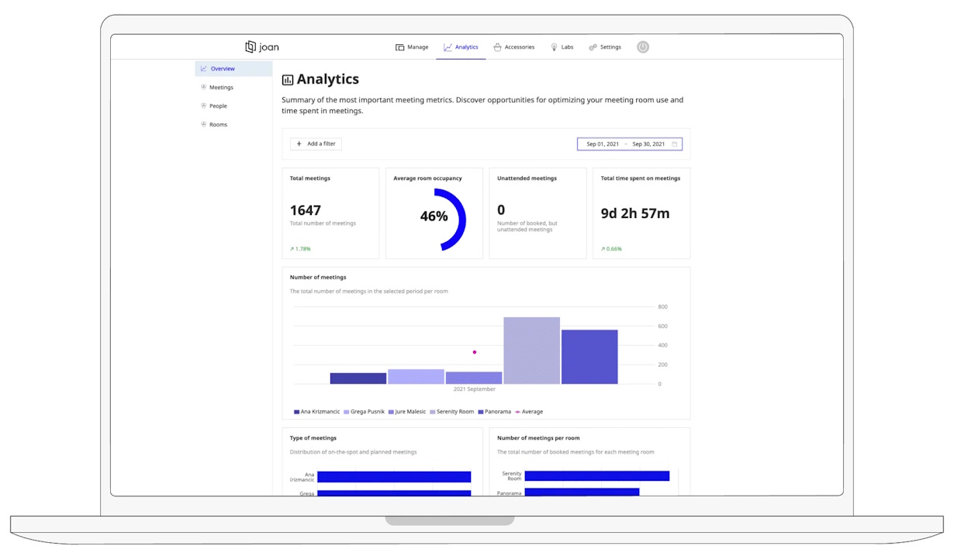This screenshot has height=560, width=954.
Task: Click the Joan logo
Action: point(262,47)
